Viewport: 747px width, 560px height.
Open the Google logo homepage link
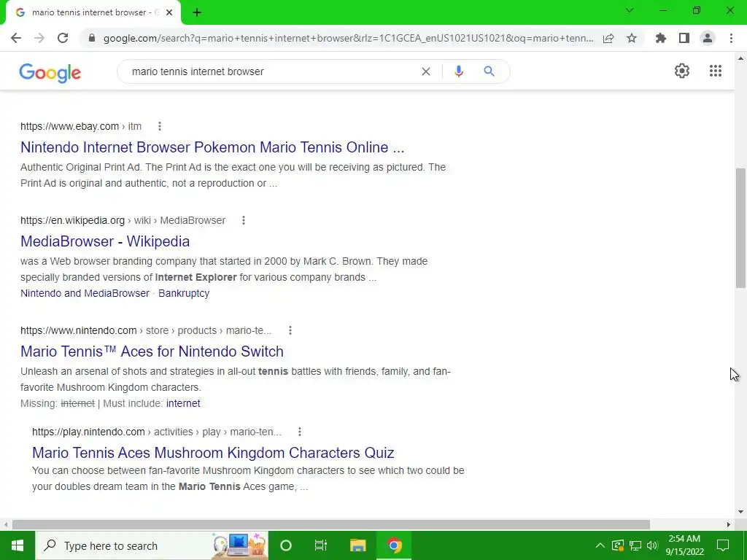(x=50, y=73)
